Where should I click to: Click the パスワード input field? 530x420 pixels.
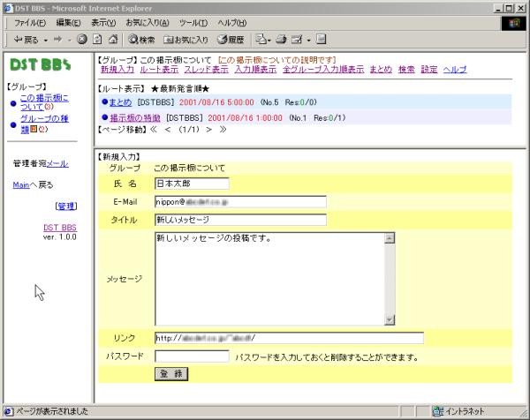click(192, 356)
